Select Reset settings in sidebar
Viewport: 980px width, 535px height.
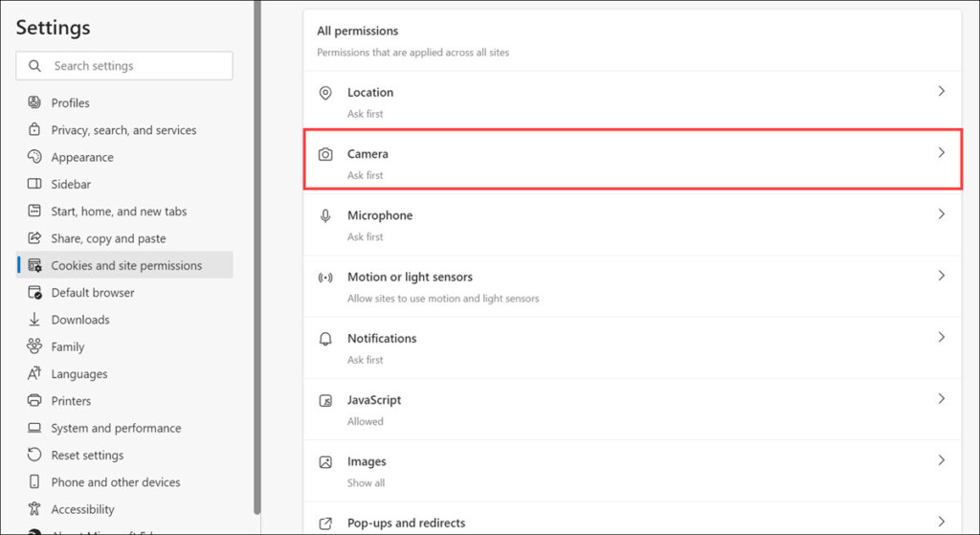[x=87, y=456]
